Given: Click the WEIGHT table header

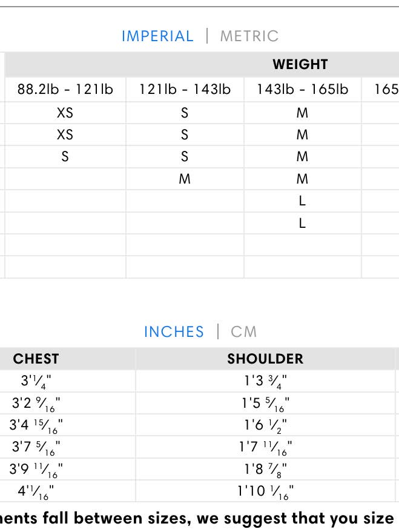Looking at the screenshot, I should 300,64.
